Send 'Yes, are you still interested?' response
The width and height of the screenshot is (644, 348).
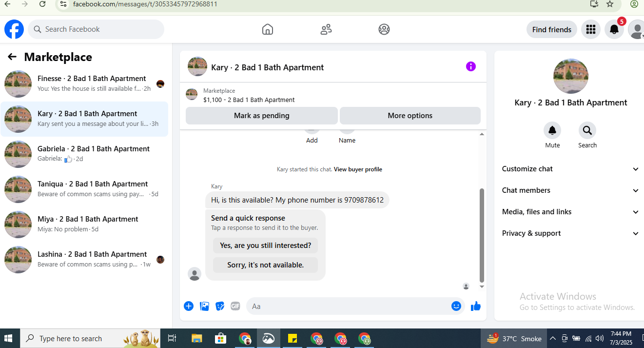265,246
